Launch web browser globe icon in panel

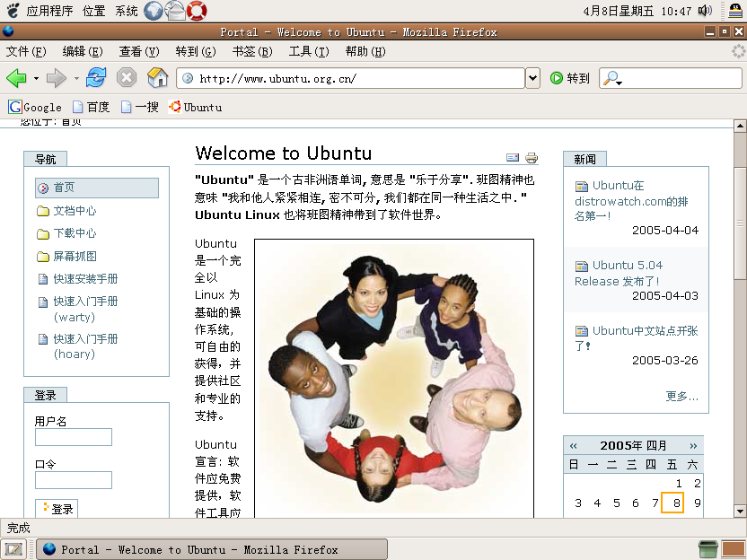(x=154, y=11)
